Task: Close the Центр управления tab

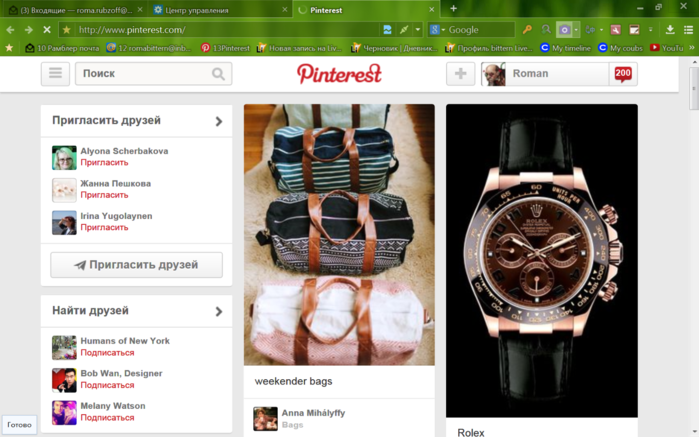Action: (285, 9)
